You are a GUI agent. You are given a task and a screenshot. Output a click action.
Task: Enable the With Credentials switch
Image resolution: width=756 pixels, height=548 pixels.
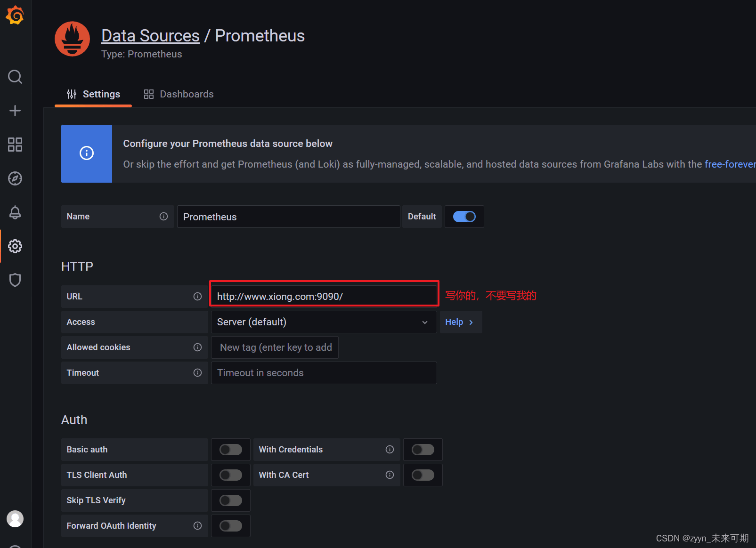pos(423,450)
